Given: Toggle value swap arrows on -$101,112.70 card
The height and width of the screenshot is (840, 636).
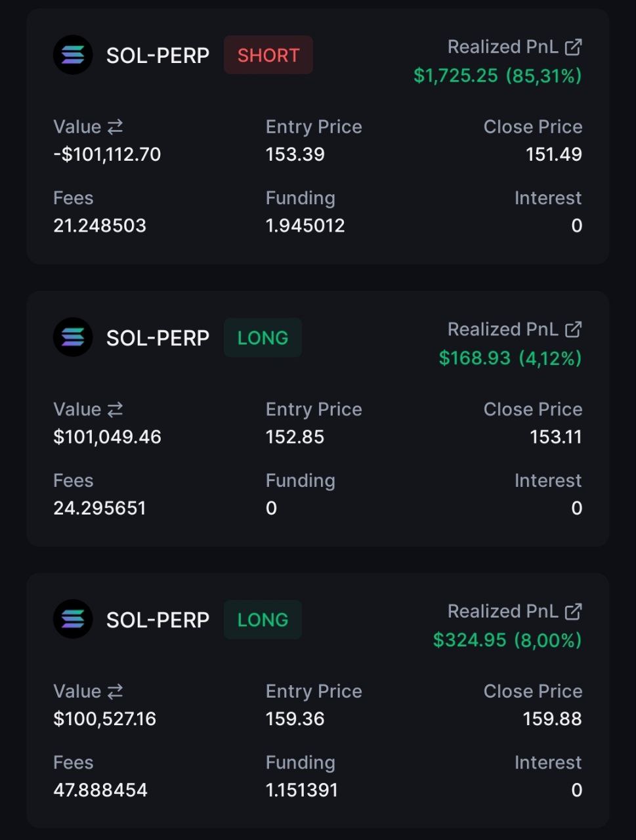Looking at the screenshot, I should [115, 127].
